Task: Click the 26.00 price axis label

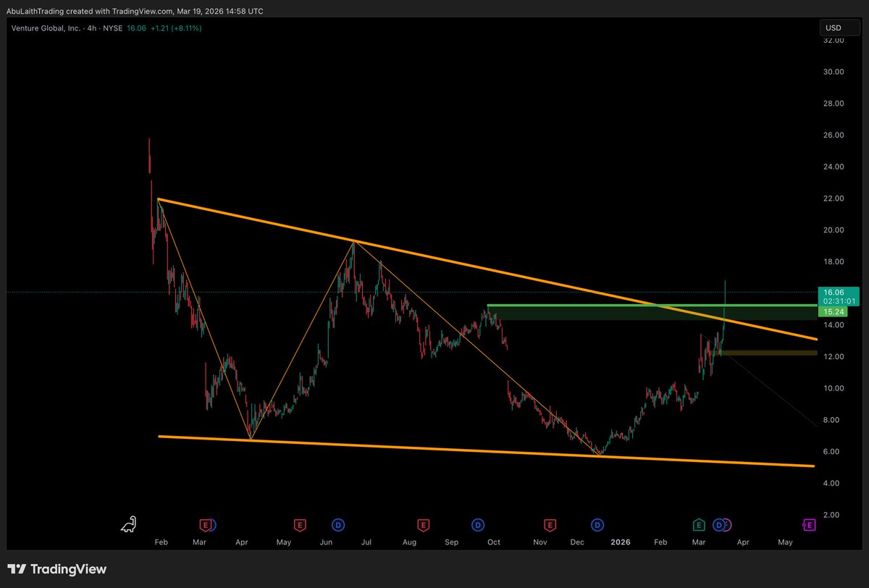Action: (834, 135)
